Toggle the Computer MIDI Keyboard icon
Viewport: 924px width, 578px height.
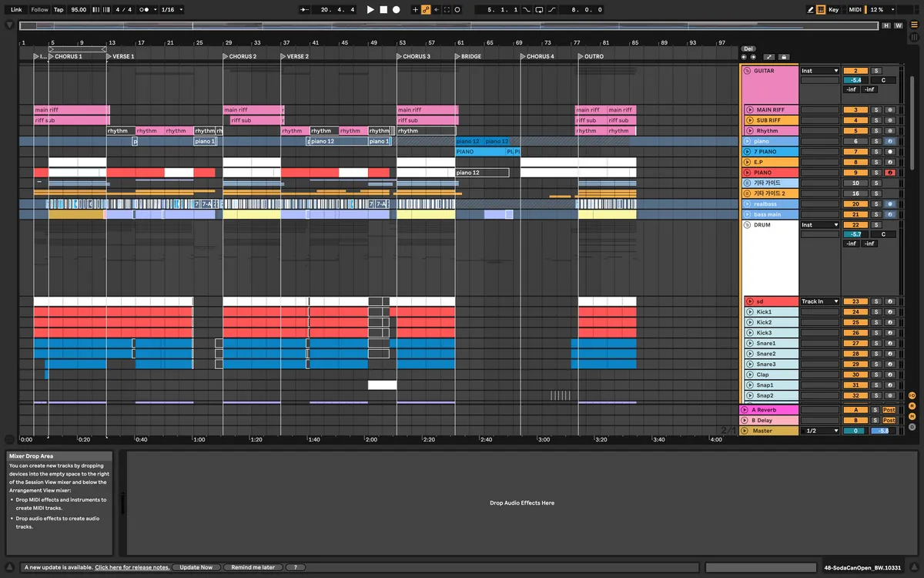[x=821, y=10]
